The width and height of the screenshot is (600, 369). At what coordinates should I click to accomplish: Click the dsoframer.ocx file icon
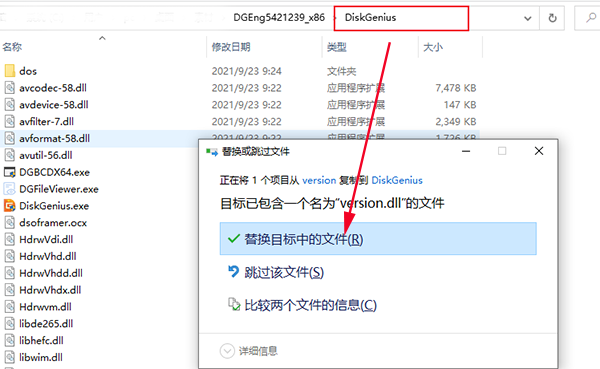[x=10, y=222]
